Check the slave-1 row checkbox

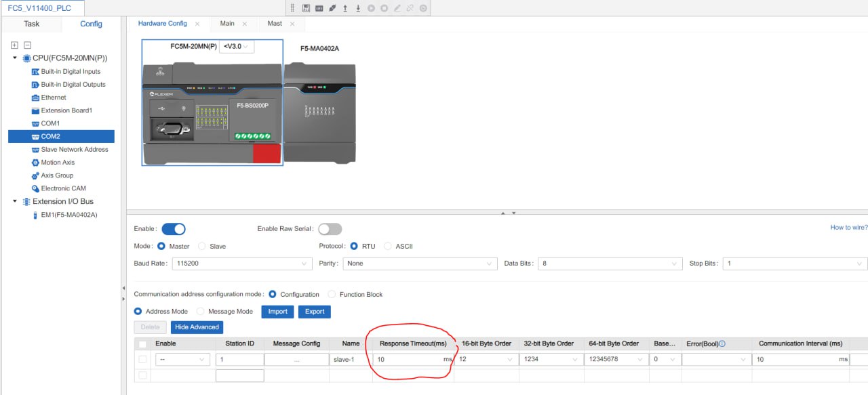[x=142, y=359]
